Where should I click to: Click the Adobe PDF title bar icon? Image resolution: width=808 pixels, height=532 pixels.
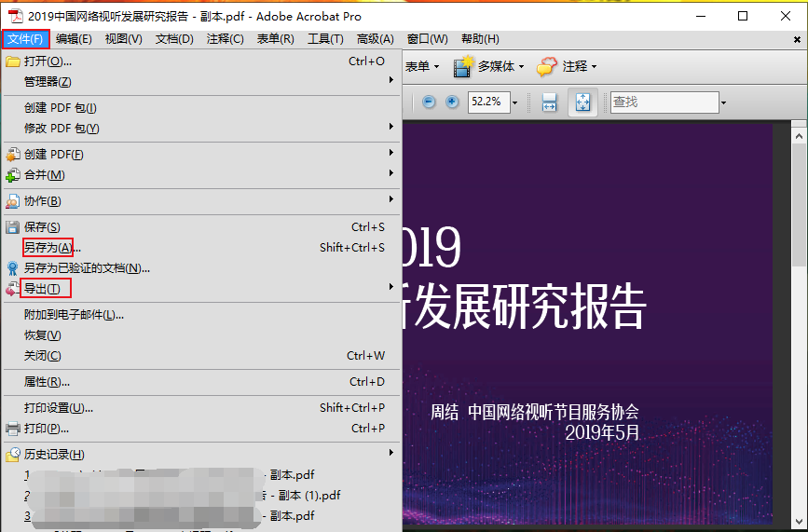16,16
